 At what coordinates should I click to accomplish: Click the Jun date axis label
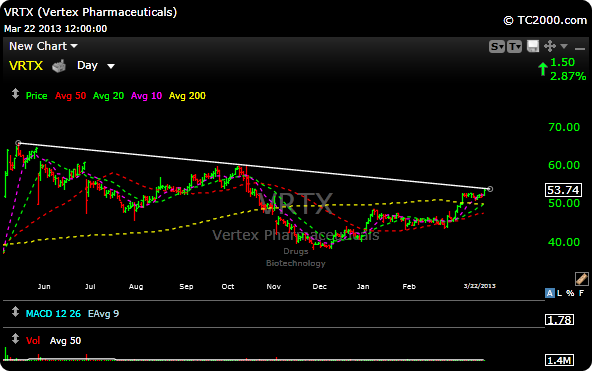point(44,286)
